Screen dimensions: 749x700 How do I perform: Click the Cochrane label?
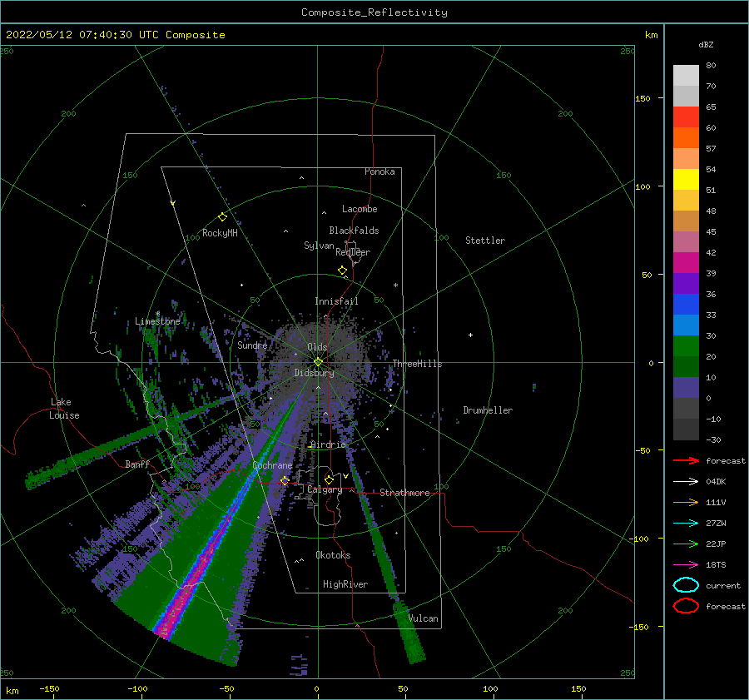tap(272, 465)
